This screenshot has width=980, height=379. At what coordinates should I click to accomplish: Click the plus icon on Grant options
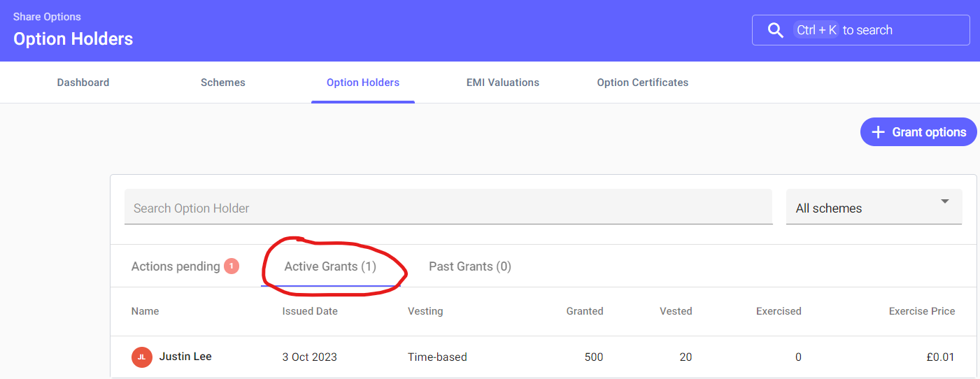pyautogui.click(x=878, y=132)
